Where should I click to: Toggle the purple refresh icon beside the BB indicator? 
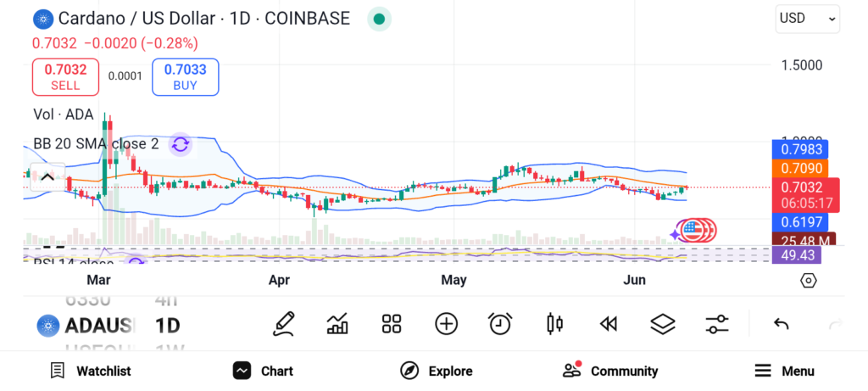click(180, 144)
